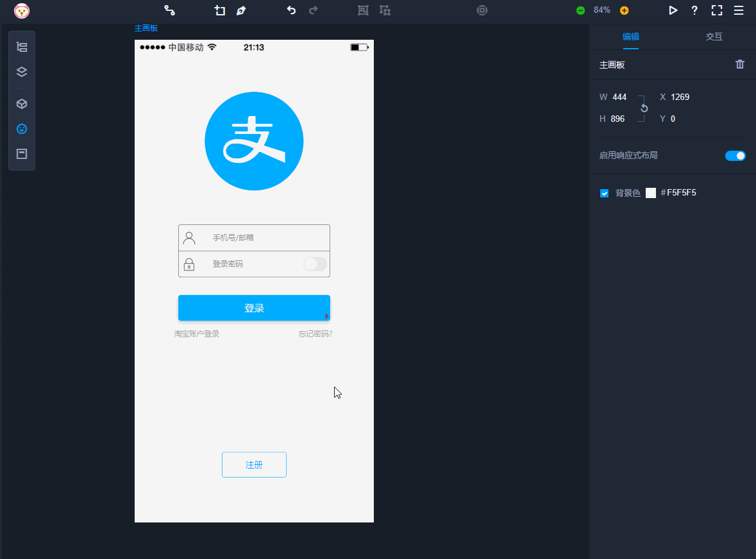Select the 编辑 tab
756x559 pixels.
tap(630, 37)
